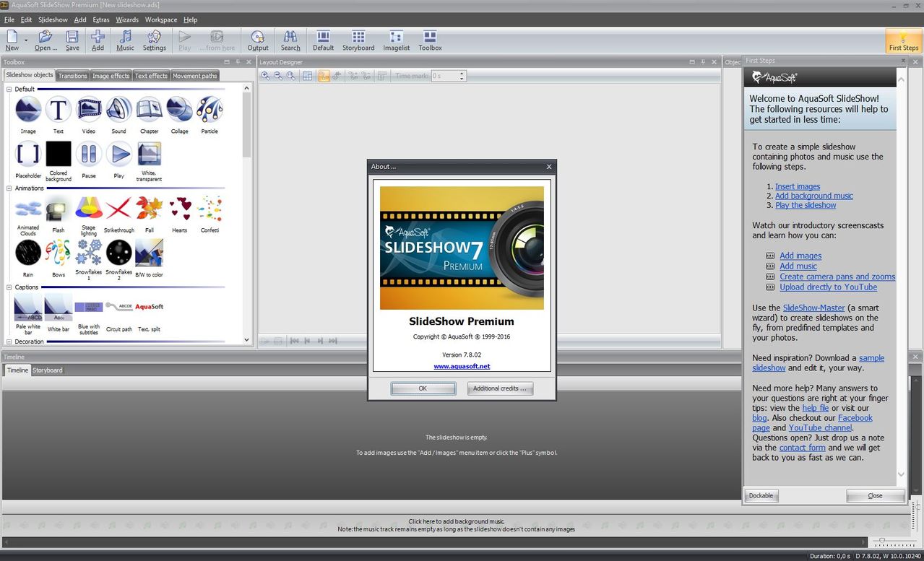Click OK in the About dialog
Screen dimensions: 924x561
click(423, 388)
